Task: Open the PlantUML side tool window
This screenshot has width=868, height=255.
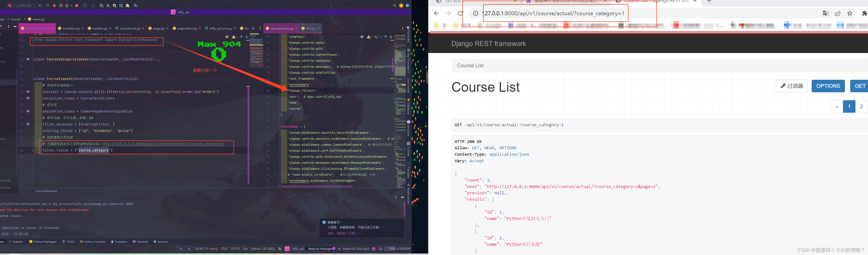Action: 408,35
